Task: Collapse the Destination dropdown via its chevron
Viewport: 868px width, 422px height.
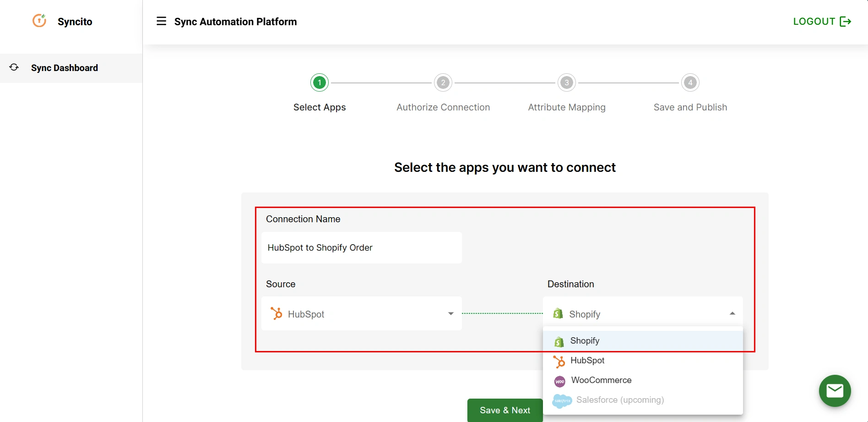Action: tap(732, 313)
